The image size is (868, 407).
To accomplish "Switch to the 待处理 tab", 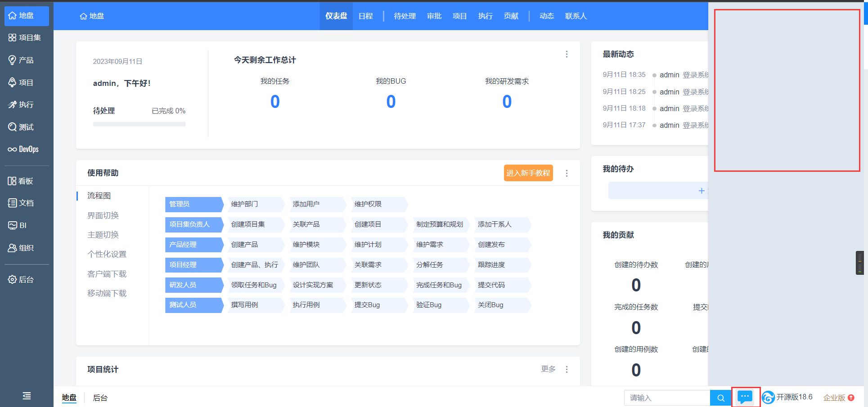I will pyautogui.click(x=405, y=16).
